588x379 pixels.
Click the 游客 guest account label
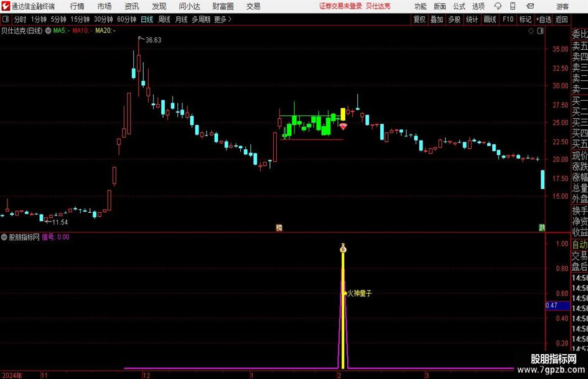click(562, 6)
